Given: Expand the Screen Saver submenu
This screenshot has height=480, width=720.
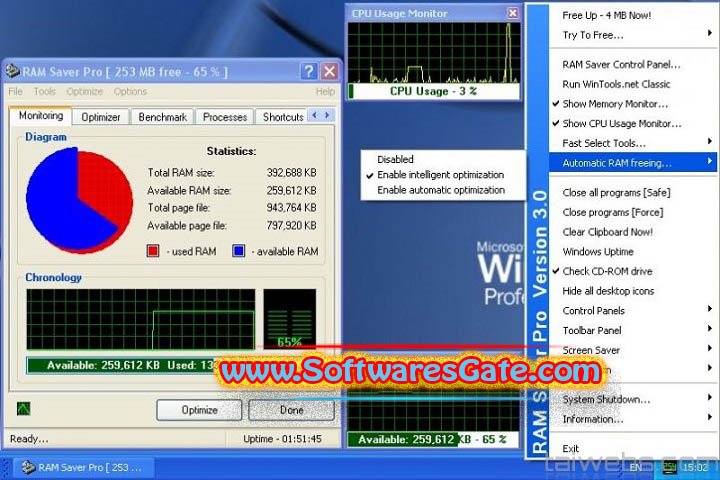Looking at the screenshot, I should coord(633,350).
